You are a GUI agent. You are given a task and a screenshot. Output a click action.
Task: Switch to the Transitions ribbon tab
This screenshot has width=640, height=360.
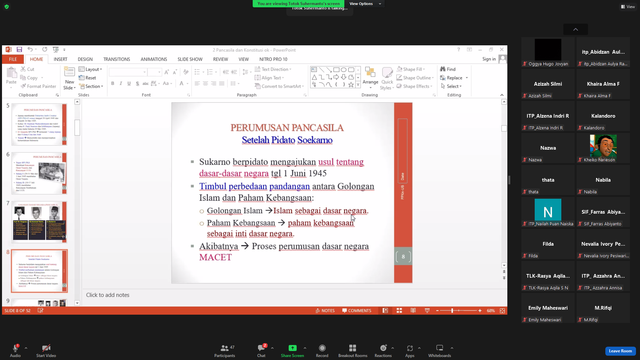point(116,59)
